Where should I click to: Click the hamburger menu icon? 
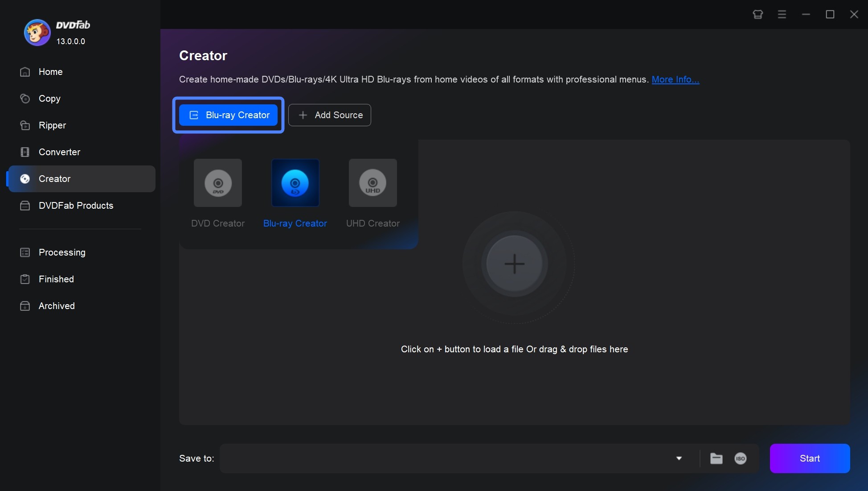[782, 13]
